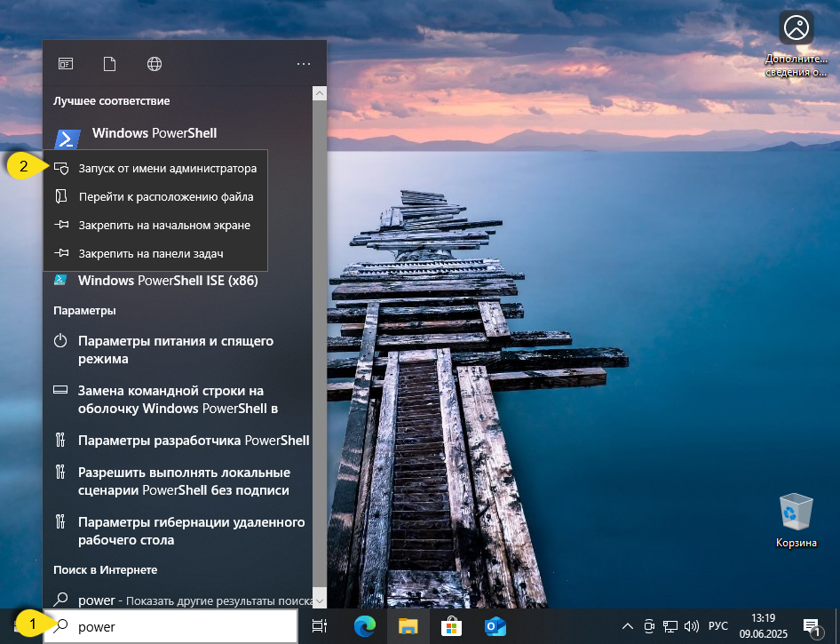Expand hidden tray icons with the chevron
Viewport: 840px width, 644px height.
[627, 625]
